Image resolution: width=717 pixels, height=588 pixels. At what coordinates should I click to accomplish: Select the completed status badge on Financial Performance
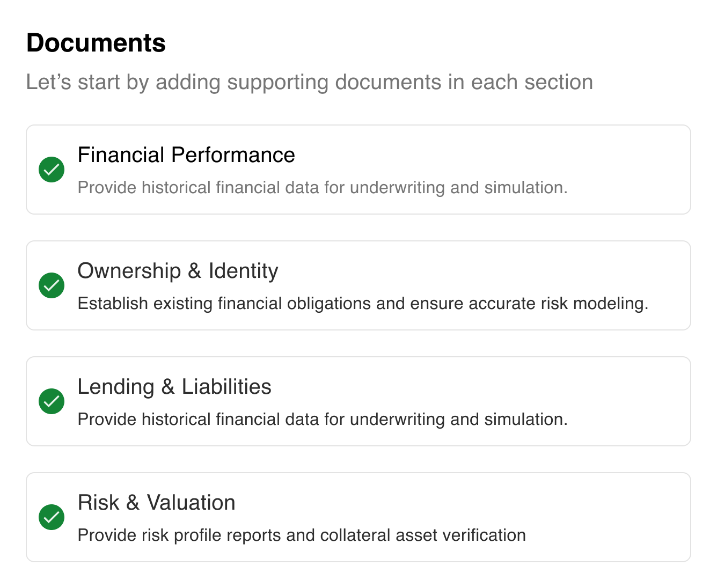point(52,169)
